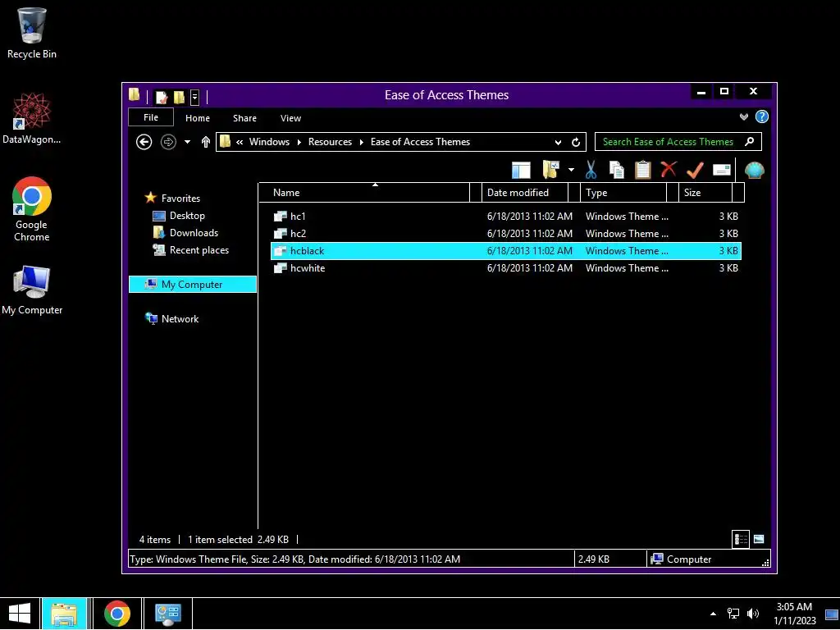
Task: Open Control Panel icon in taskbar
Action: pyautogui.click(x=167, y=614)
